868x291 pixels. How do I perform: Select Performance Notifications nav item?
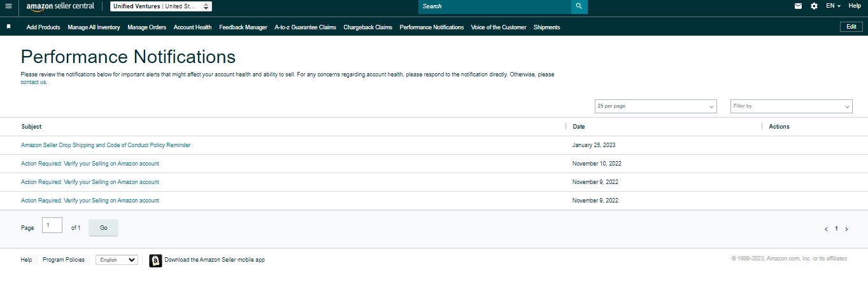point(432,27)
